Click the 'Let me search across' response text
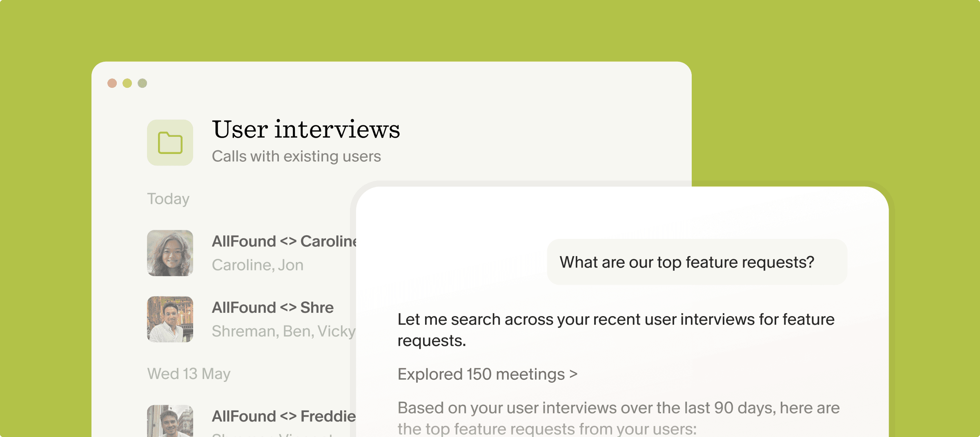 tap(616, 330)
